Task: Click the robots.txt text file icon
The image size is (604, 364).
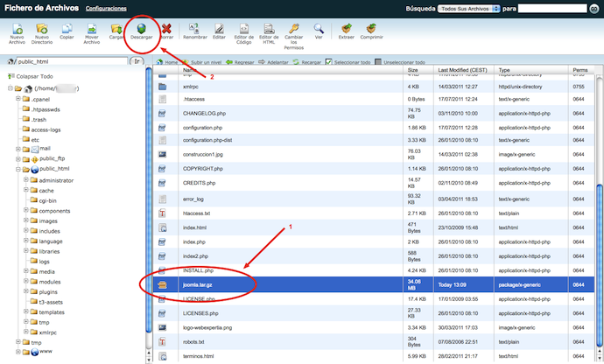Action: pos(162,341)
